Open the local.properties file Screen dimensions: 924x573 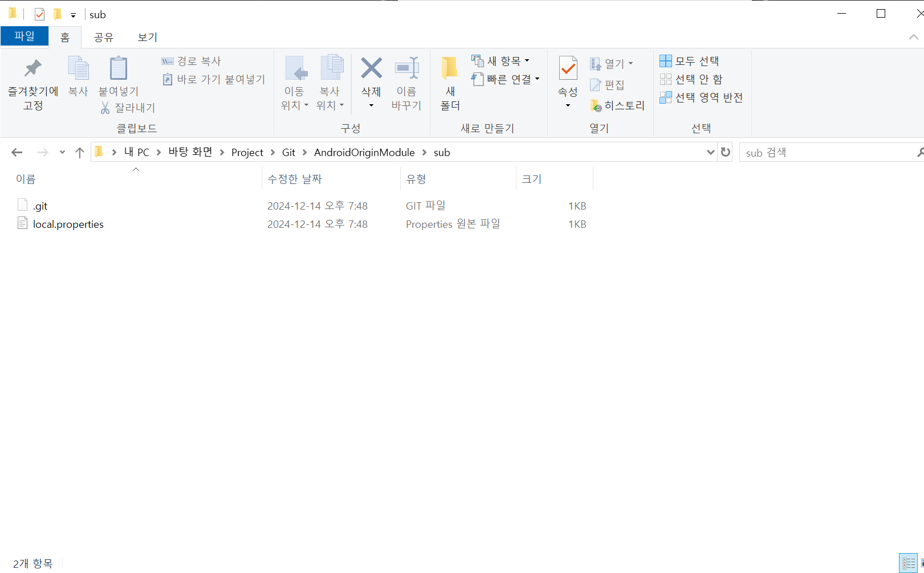click(68, 224)
